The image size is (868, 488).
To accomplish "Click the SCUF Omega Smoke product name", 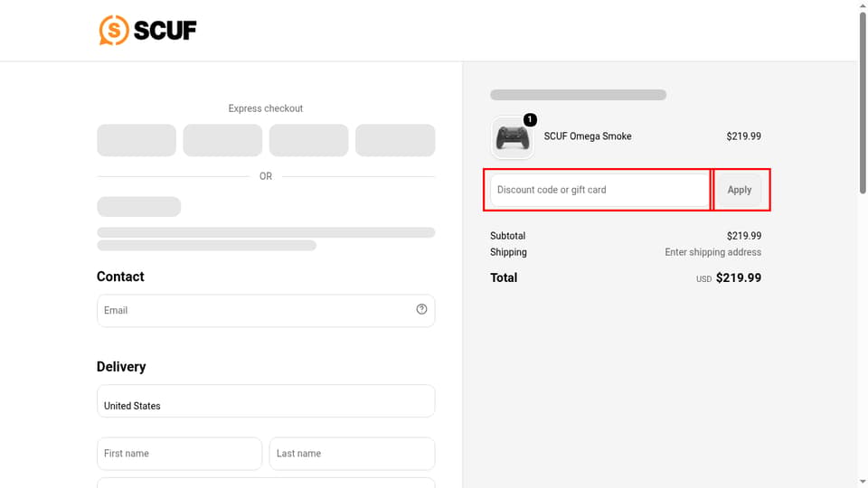I will pyautogui.click(x=588, y=136).
